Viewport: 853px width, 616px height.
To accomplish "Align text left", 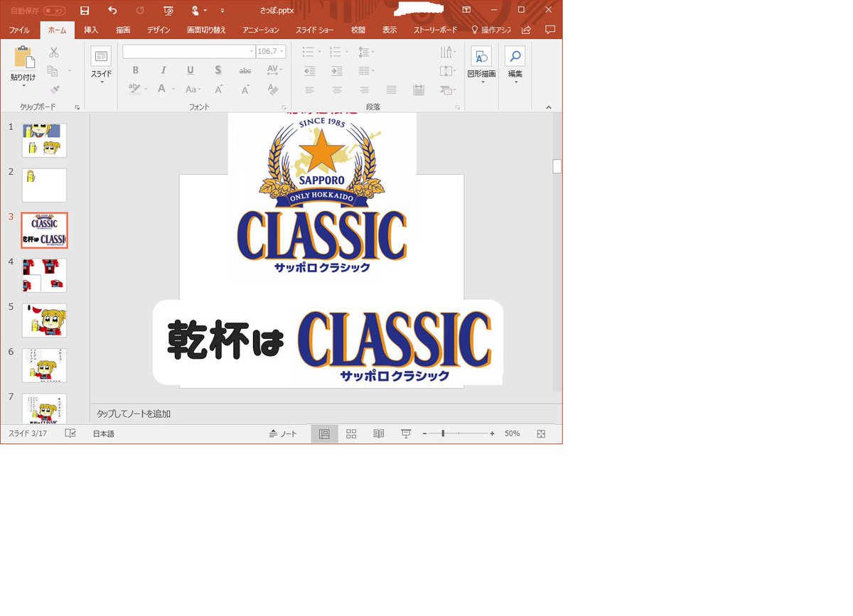I will (x=309, y=90).
